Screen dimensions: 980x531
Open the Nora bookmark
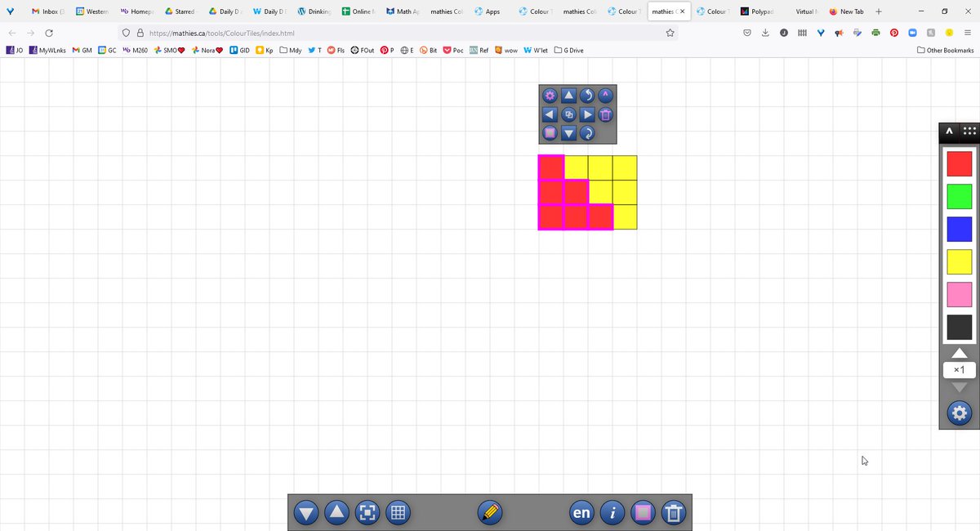[207, 51]
